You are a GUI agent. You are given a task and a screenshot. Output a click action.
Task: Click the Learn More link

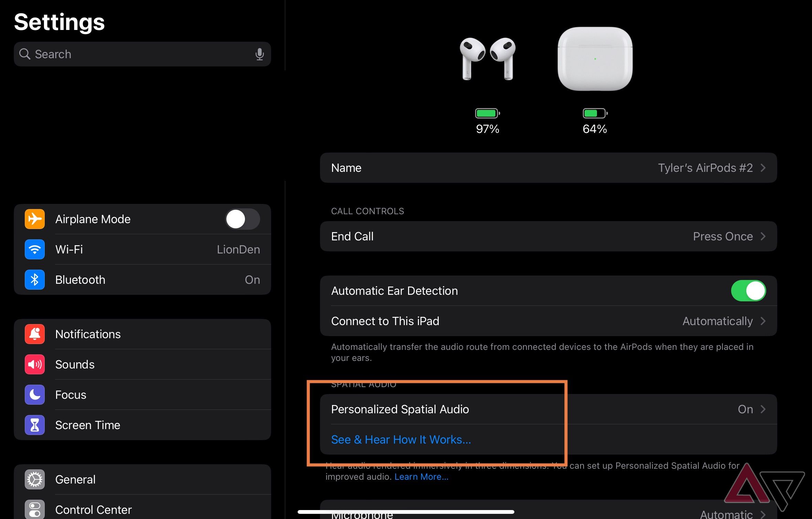click(420, 476)
